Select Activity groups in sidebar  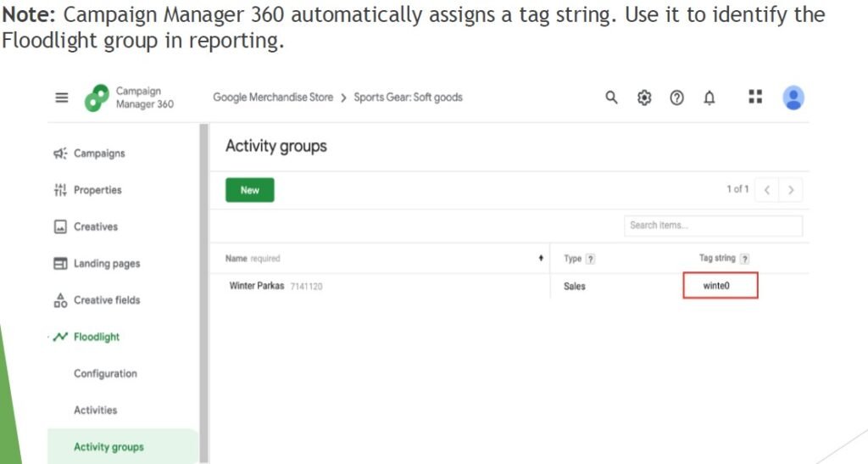pyautogui.click(x=108, y=447)
